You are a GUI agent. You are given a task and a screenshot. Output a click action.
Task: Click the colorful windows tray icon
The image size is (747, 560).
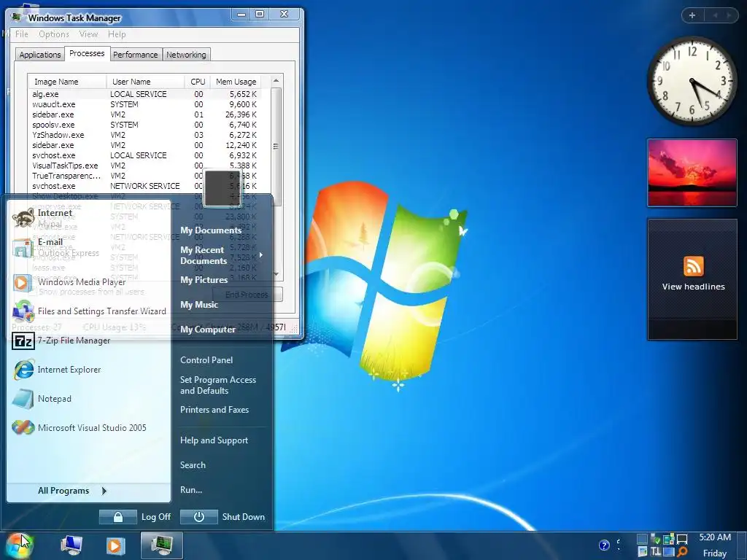pyautogui.click(x=669, y=539)
